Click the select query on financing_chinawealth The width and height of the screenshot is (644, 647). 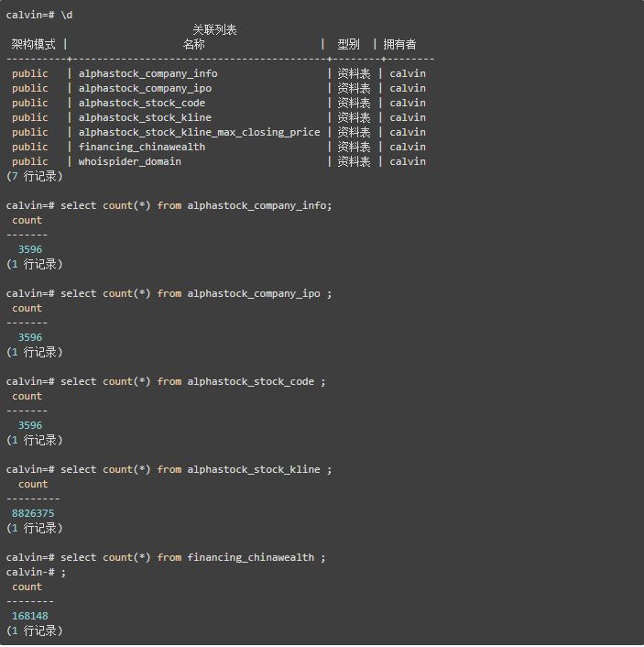(x=192, y=557)
